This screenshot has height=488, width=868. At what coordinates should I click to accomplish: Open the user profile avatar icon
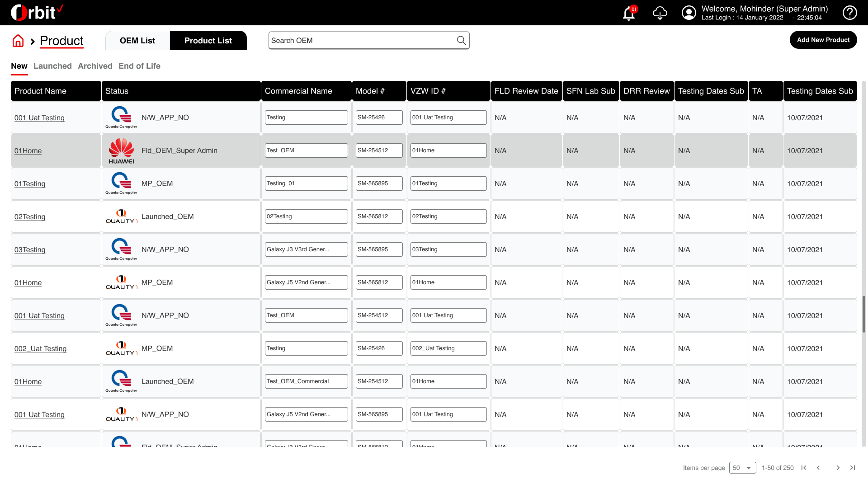689,13
